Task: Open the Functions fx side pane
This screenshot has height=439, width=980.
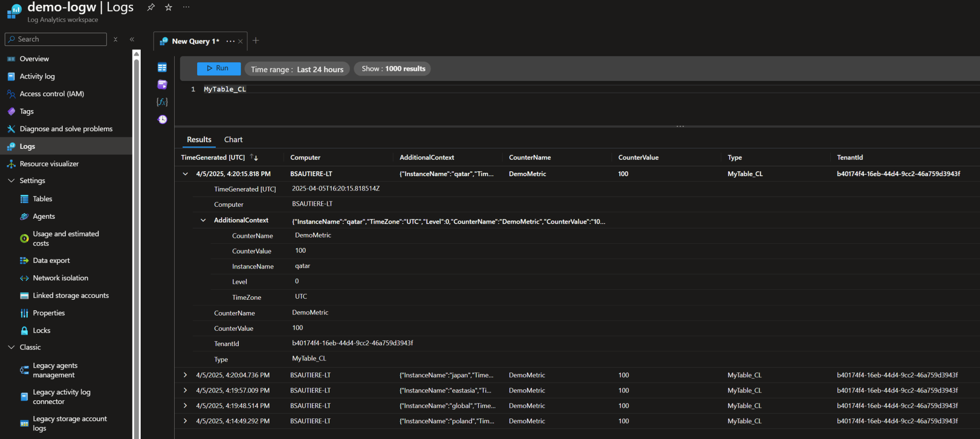Action: click(162, 102)
